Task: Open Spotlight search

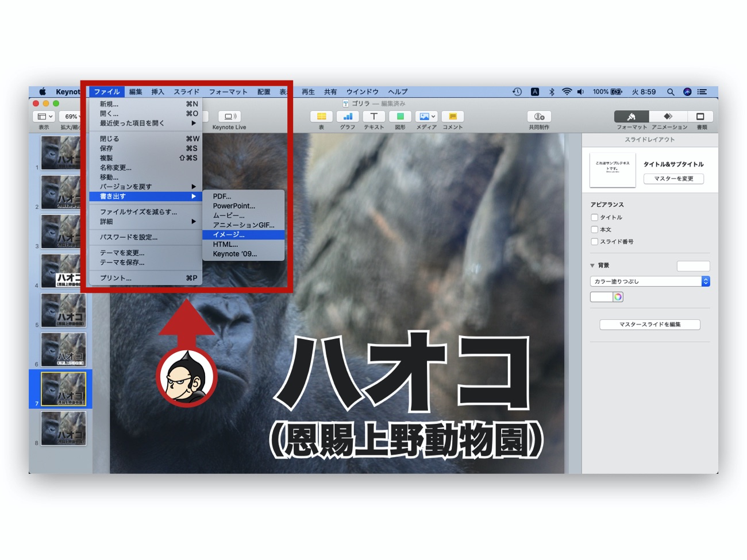Action: tap(671, 92)
